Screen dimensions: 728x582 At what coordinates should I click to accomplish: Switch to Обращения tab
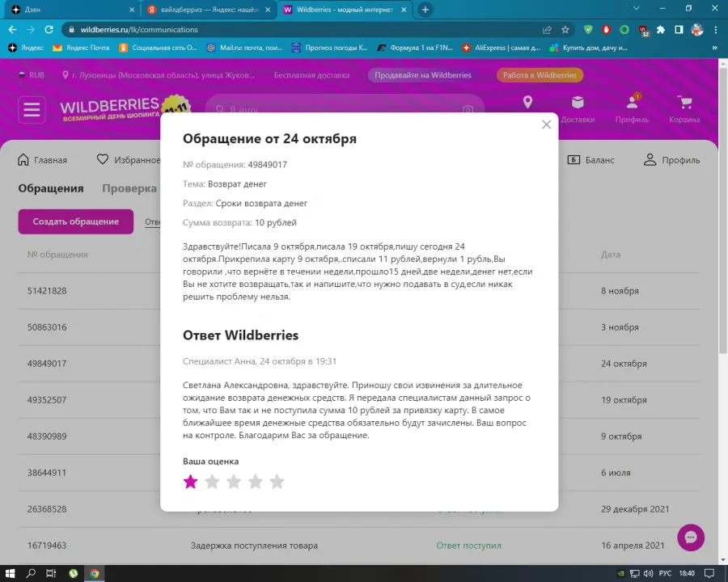(x=51, y=188)
